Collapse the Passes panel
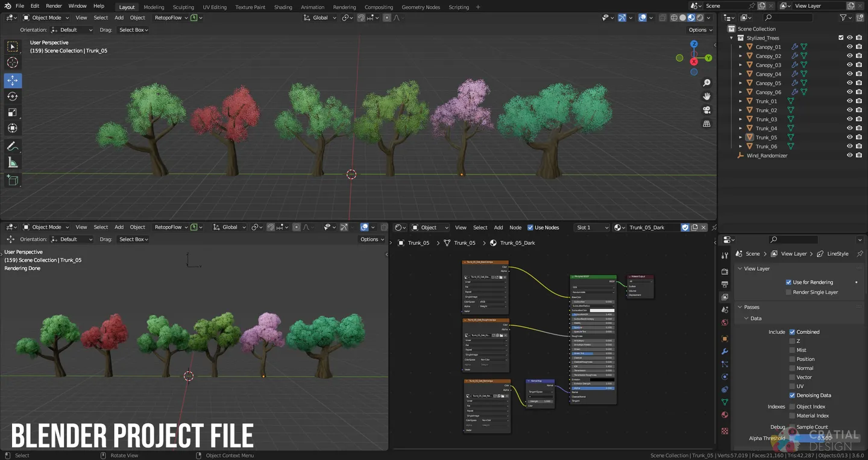The width and height of the screenshot is (868, 460). pos(751,307)
